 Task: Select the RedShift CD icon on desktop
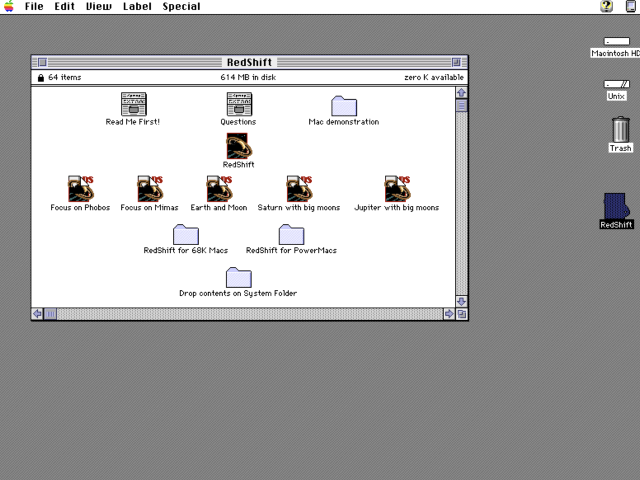point(616,206)
